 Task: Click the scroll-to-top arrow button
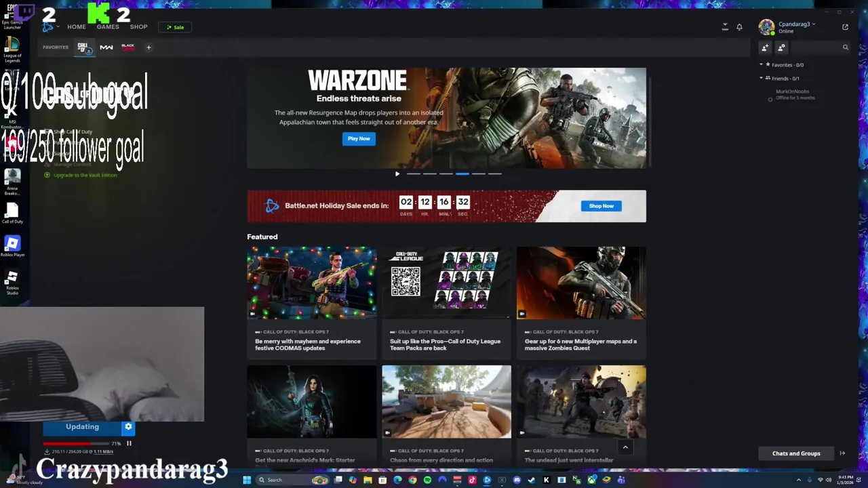[625, 447]
